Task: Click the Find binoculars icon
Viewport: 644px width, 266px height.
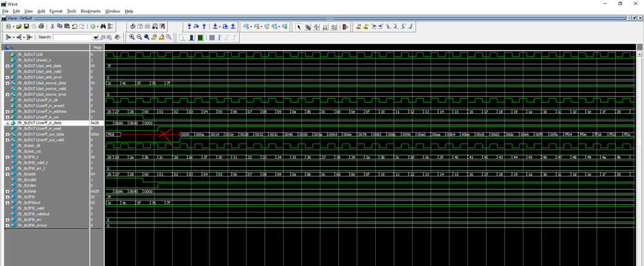Action: 102,26
